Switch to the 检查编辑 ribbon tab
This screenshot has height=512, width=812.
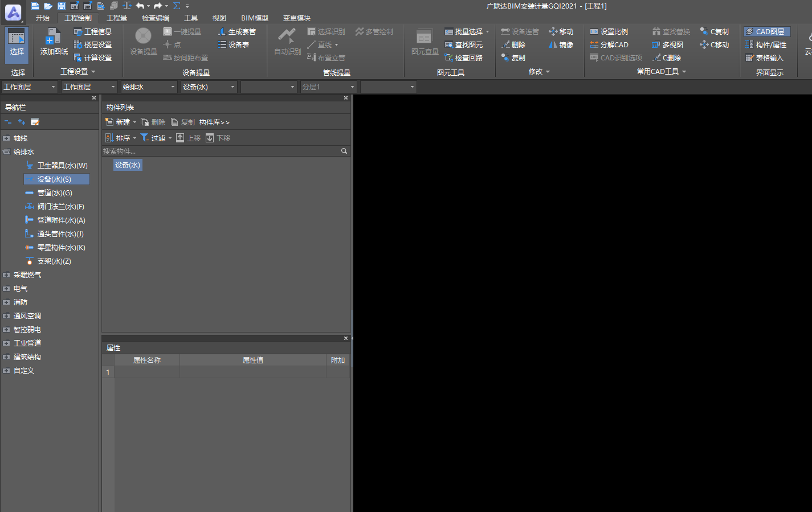(x=156, y=18)
